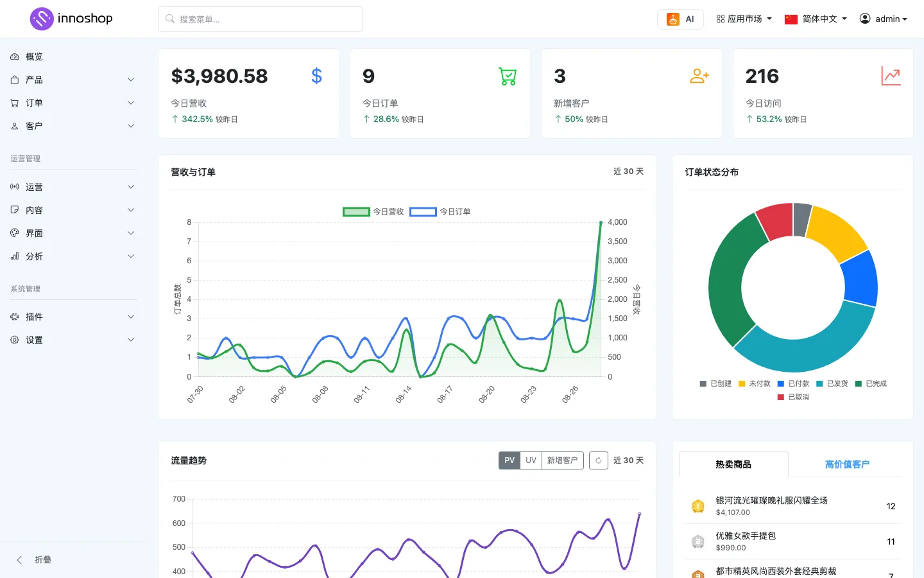Select UV in traffic trend switcher
The image size is (924, 578).
tap(531, 460)
